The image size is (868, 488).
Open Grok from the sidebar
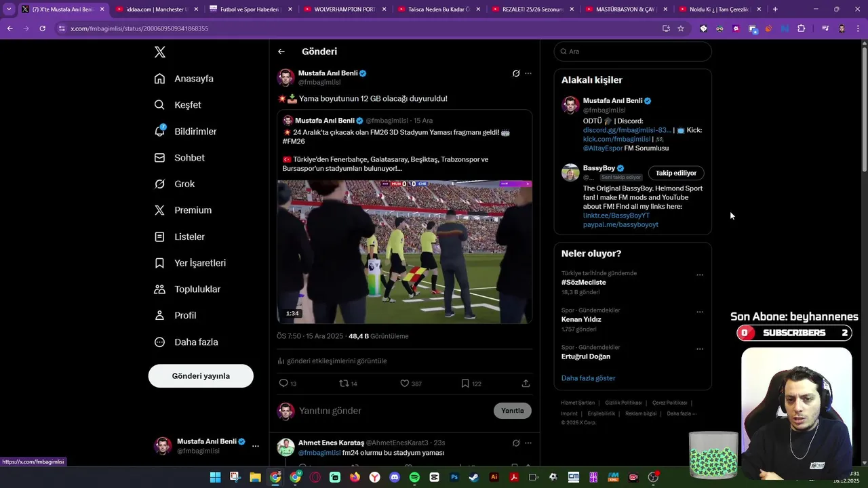[x=174, y=184]
